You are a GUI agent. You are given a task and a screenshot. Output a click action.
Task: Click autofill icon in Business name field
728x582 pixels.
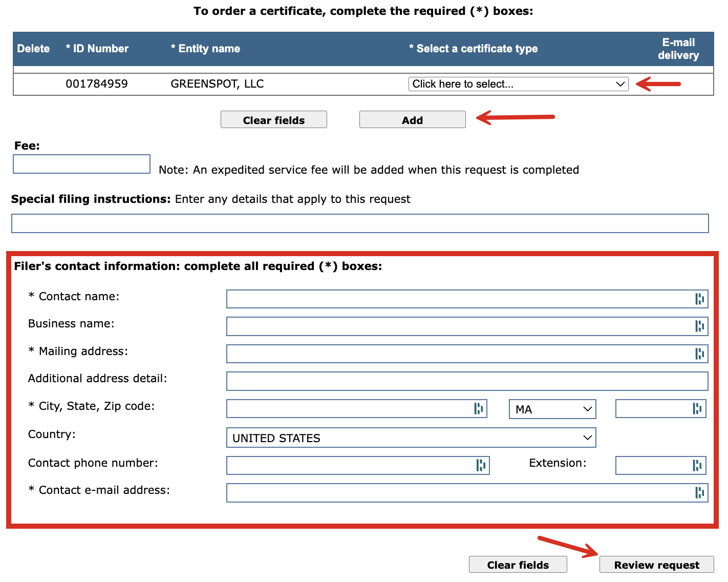699,326
